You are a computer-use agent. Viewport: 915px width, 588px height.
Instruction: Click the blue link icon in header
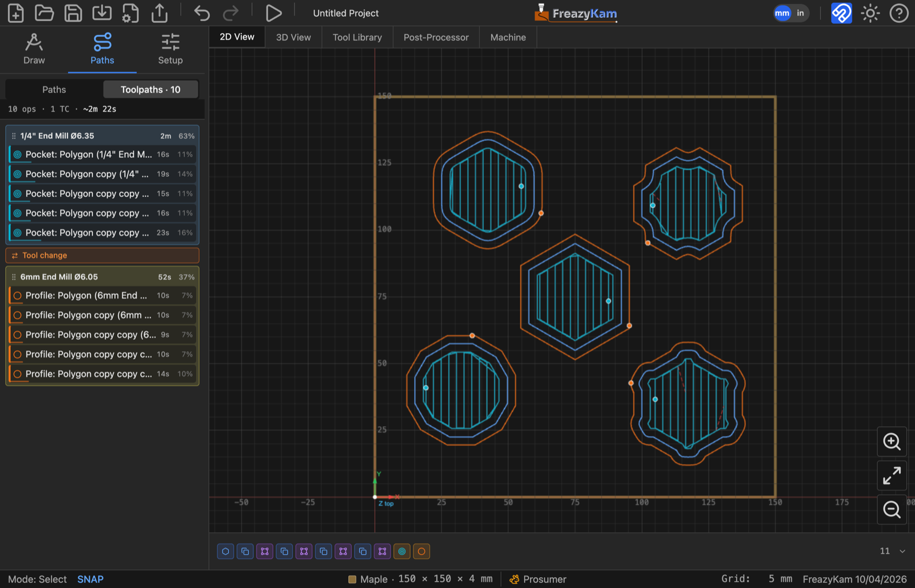click(x=841, y=13)
